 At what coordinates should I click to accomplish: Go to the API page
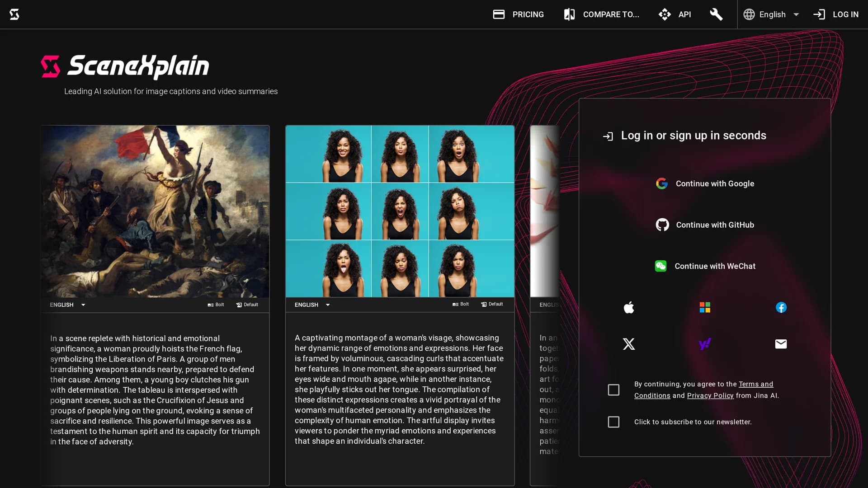tap(675, 14)
